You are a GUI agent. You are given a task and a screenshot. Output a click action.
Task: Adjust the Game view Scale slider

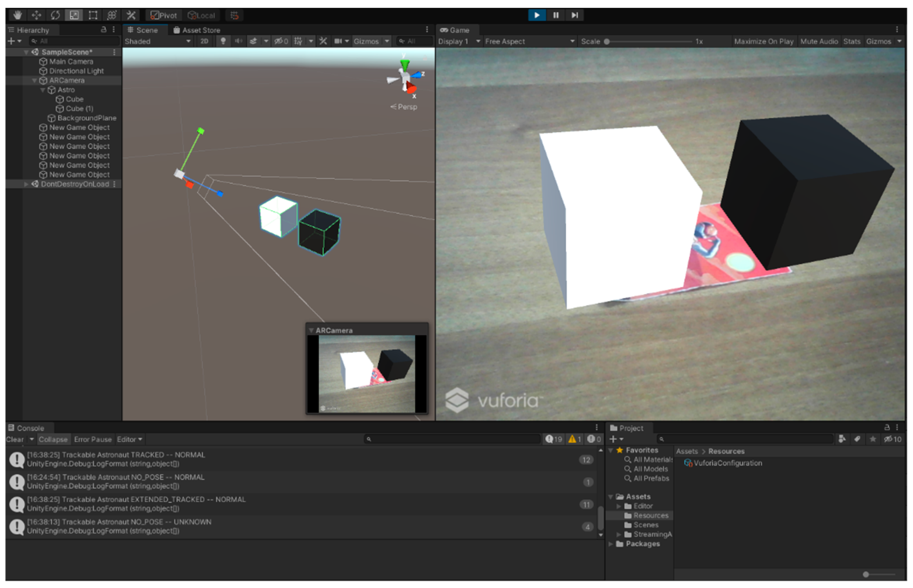[x=607, y=41]
